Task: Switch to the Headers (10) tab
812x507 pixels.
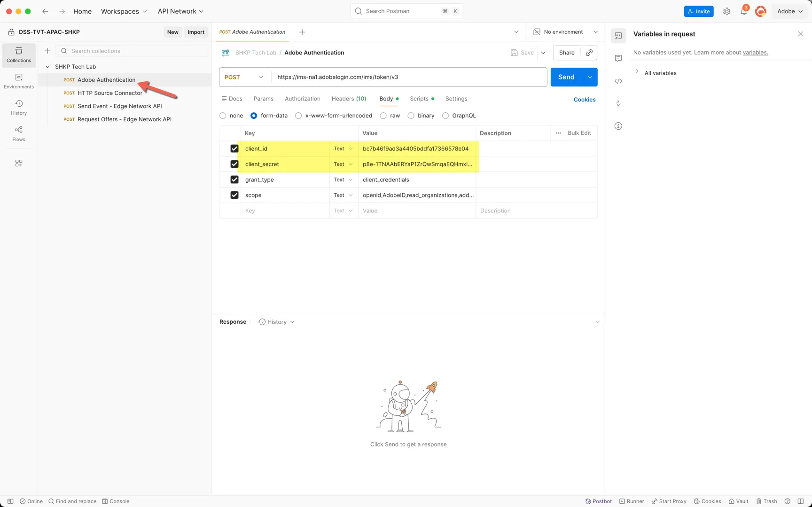Action: click(349, 99)
